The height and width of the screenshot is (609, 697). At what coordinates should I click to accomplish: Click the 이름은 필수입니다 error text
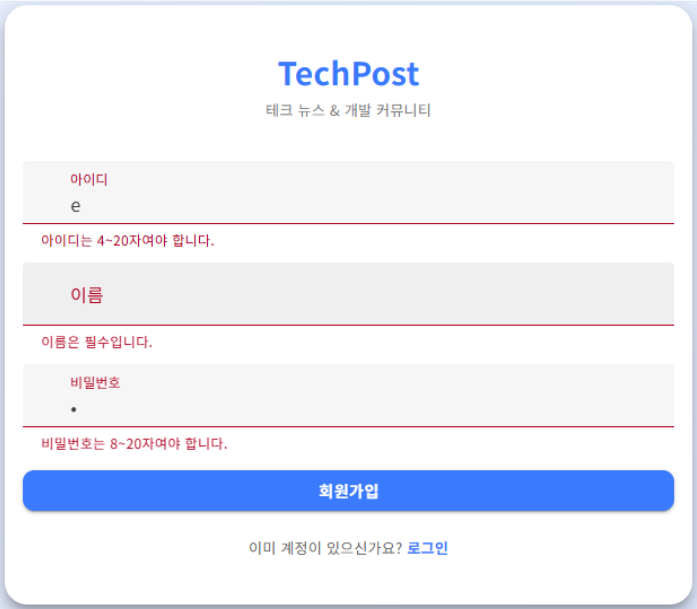point(96,342)
